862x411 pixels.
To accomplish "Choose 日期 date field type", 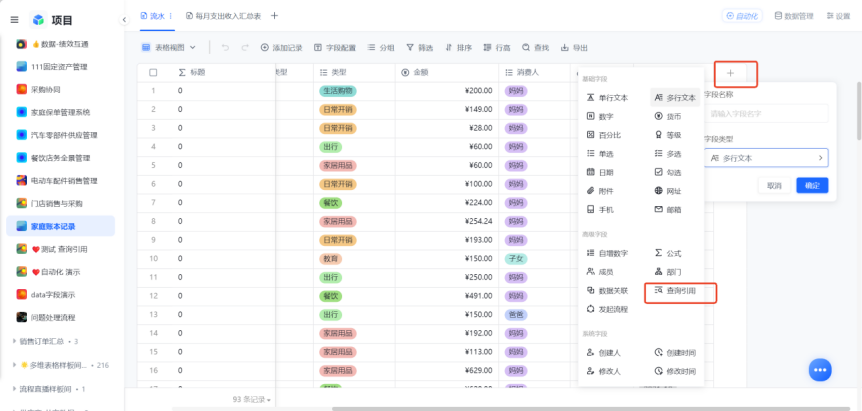I will click(600, 172).
